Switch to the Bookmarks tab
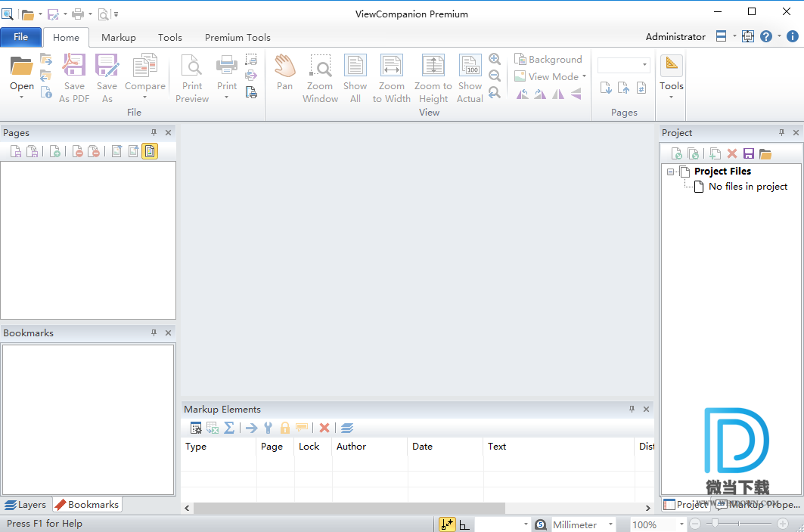 pos(87,505)
